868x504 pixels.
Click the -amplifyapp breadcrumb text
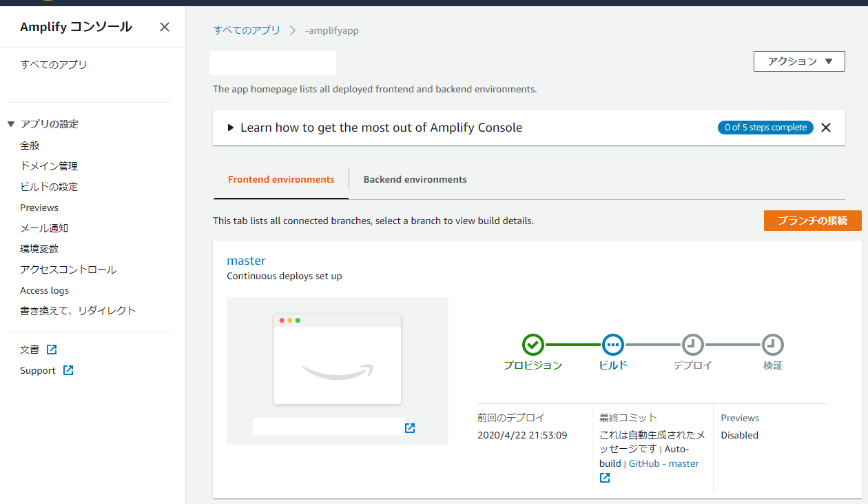tap(332, 30)
